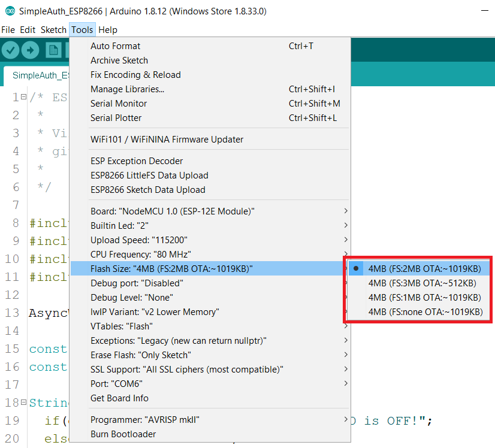Close the Tools menu via its header
The height and width of the screenshot is (448, 495).
click(82, 30)
